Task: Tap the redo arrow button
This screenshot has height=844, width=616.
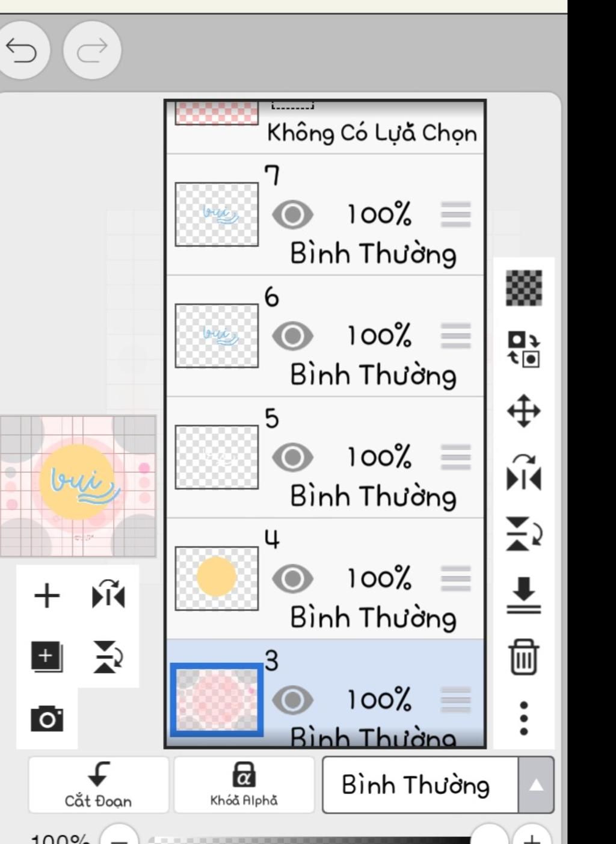Action: [92, 51]
